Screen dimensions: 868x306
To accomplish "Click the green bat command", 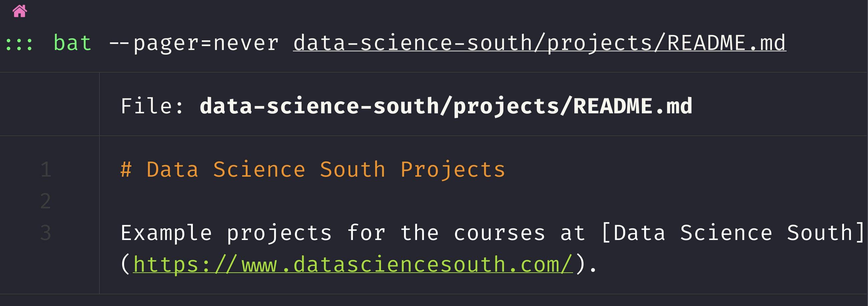I will pos(72,43).
